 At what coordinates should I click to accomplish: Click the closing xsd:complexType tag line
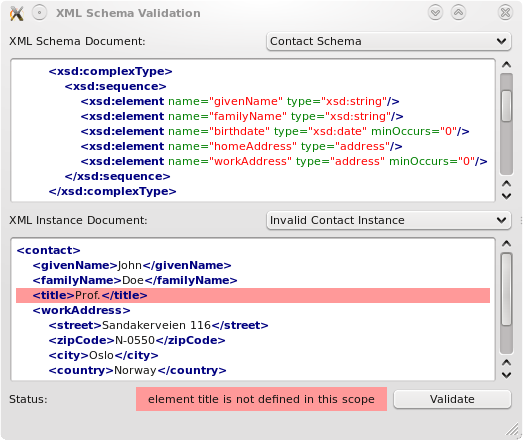(112, 191)
